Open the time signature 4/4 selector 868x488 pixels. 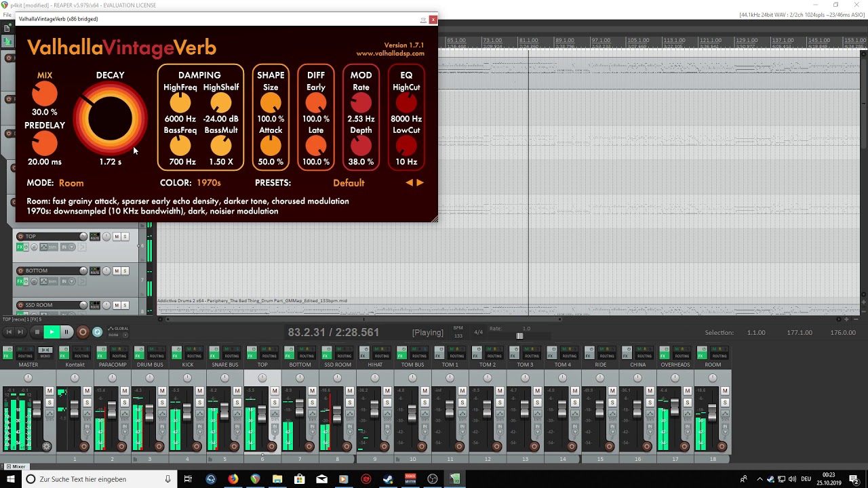[x=478, y=332]
